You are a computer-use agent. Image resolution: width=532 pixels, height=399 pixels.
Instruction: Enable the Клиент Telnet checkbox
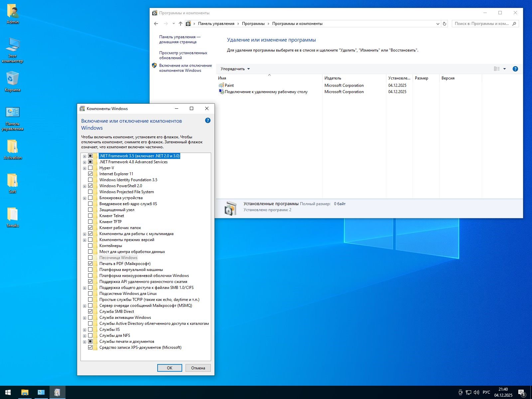(x=90, y=216)
